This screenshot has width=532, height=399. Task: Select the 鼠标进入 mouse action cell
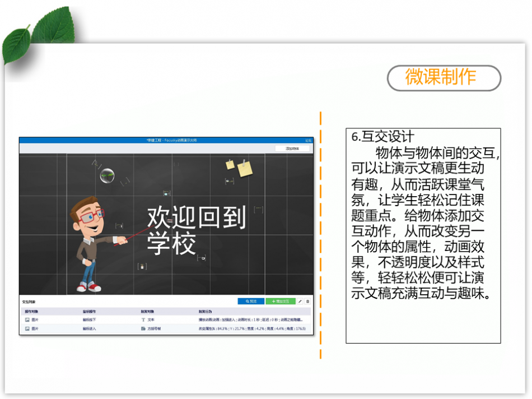pyautogui.click(x=90, y=328)
